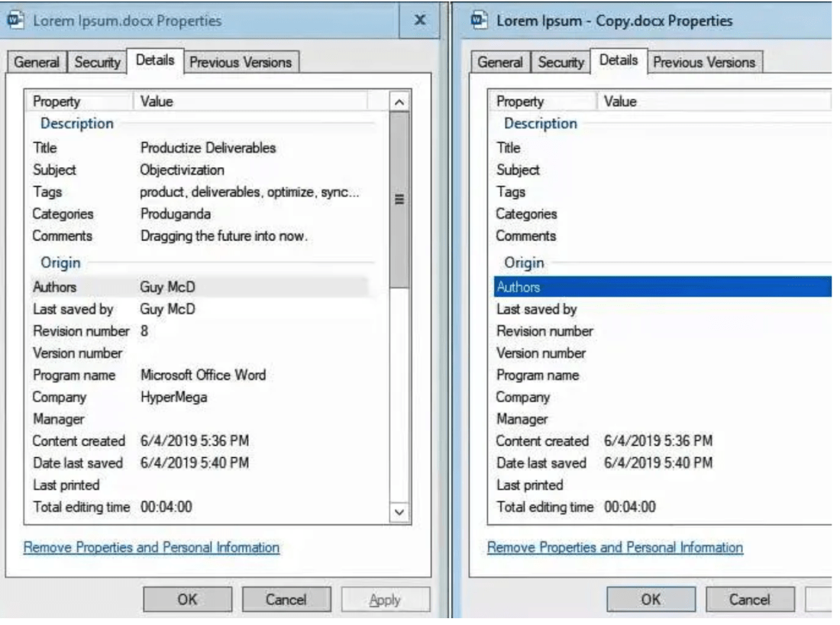Click 'Guy McD' in the Authors row

pyautogui.click(x=168, y=287)
